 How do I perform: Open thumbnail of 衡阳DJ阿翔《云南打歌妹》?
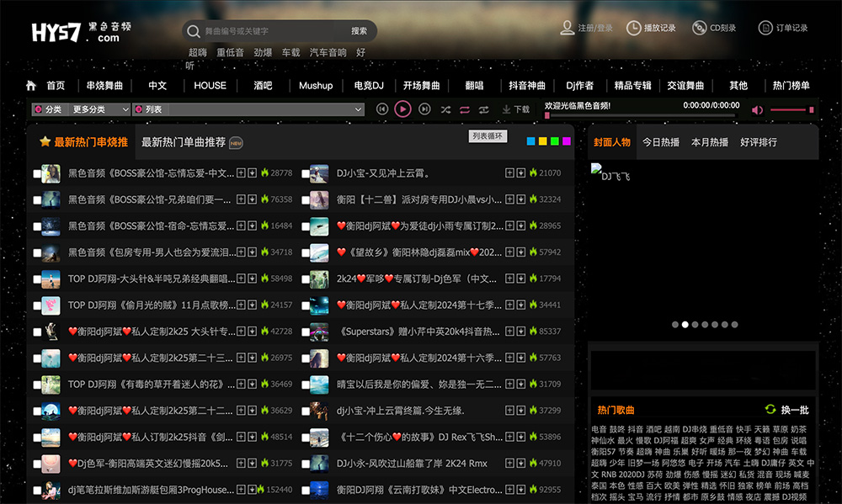point(319,490)
